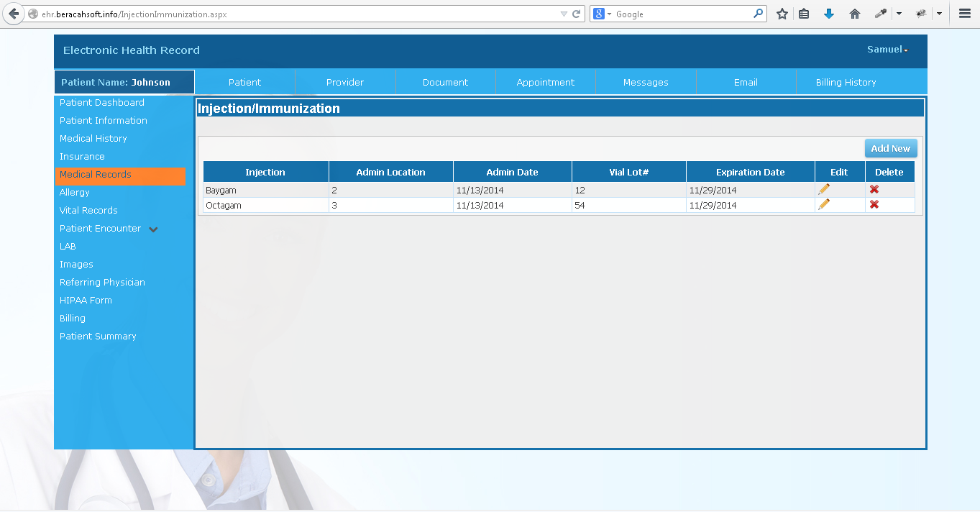Image resolution: width=980 pixels, height=512 pixels.
Task: Click the Expiration Date column header
Action: (x=751, y=172)
